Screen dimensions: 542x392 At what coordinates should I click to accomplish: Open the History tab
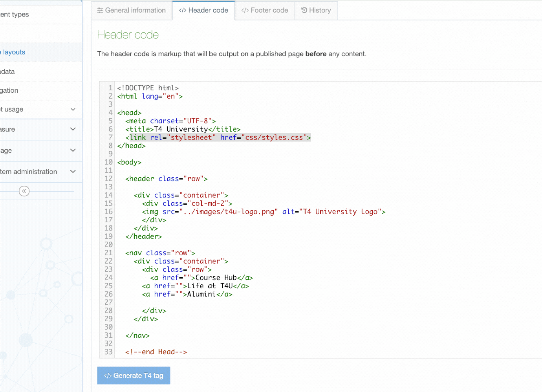click(x=316, y=11)
